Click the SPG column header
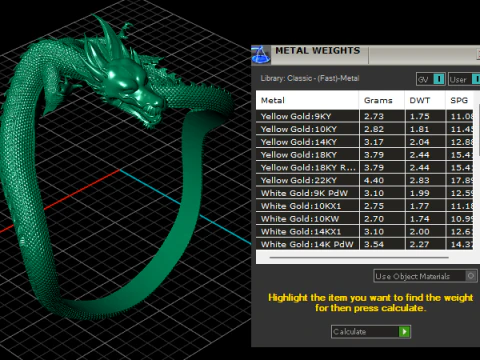The width and height of the screenshot is (480, 360). pyautogui.click(x=459, y=100)
